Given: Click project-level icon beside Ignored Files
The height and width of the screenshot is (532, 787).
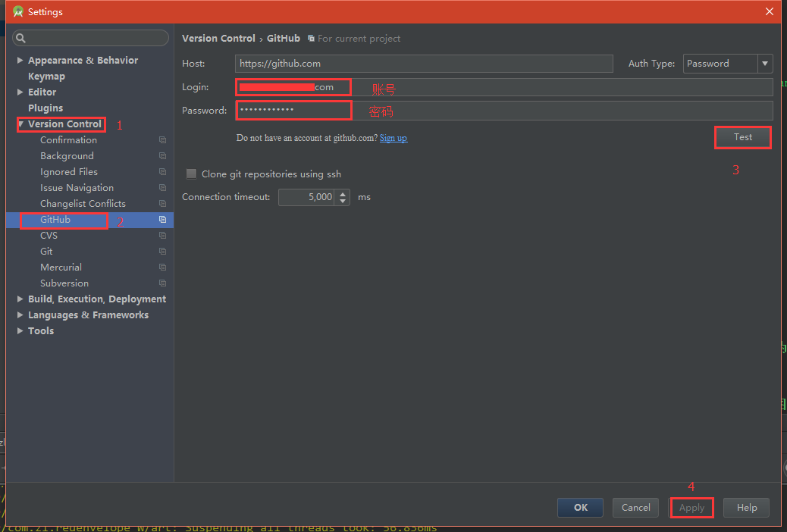Looking at the screenshot, I should 162,171.
